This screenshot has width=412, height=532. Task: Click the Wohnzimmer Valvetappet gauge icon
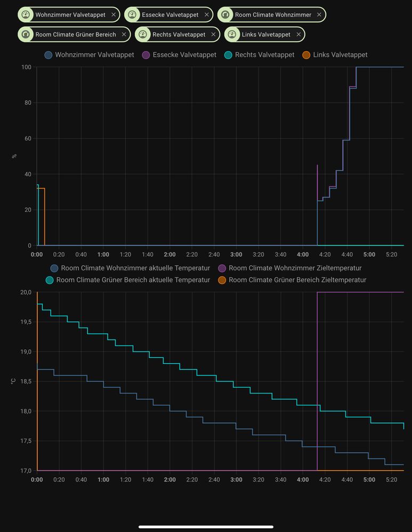26,15
